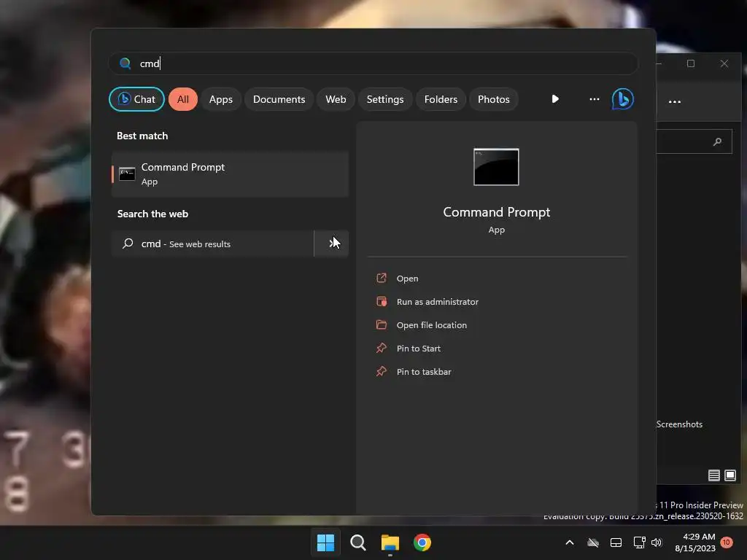Select the All filter tab
Viewport: 747px width, 560px height.
[x=183, y=99]
